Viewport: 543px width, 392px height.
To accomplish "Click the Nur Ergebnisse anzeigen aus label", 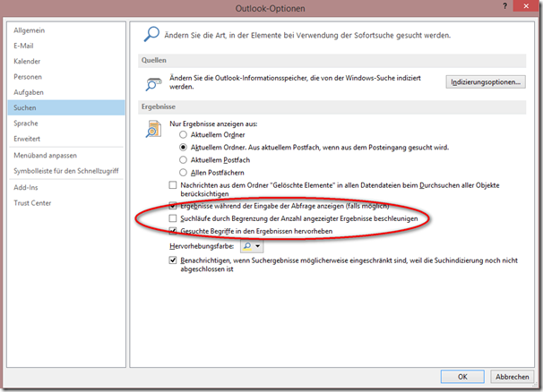I will [x=213, y=124].
